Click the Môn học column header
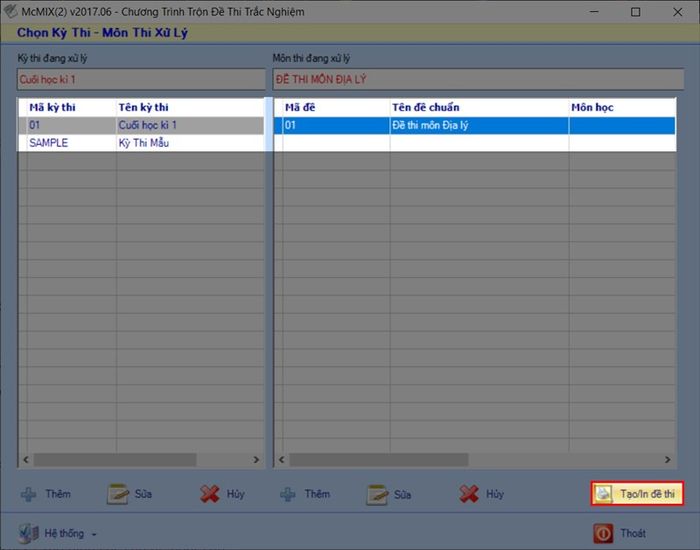Viewport: 700px width, 550px height. [x=592, y=107]
